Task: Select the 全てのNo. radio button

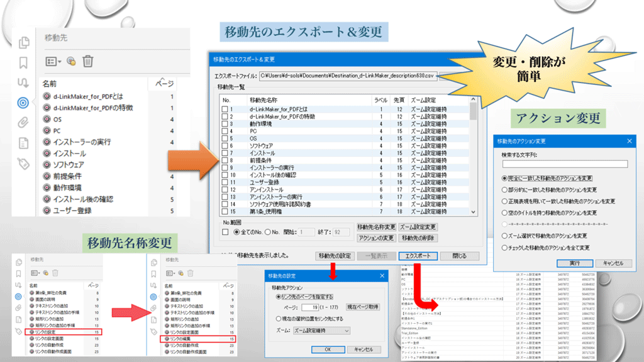Action: 236,232
